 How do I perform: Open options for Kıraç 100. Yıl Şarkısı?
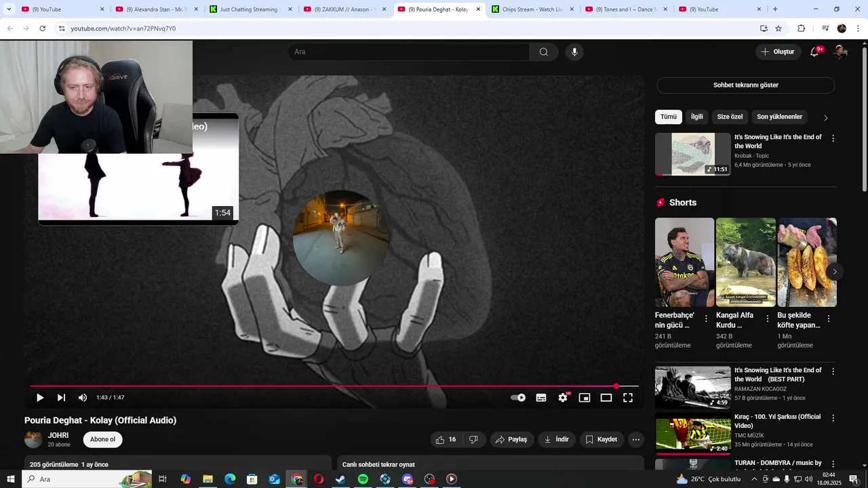click(x=833, y=418)
